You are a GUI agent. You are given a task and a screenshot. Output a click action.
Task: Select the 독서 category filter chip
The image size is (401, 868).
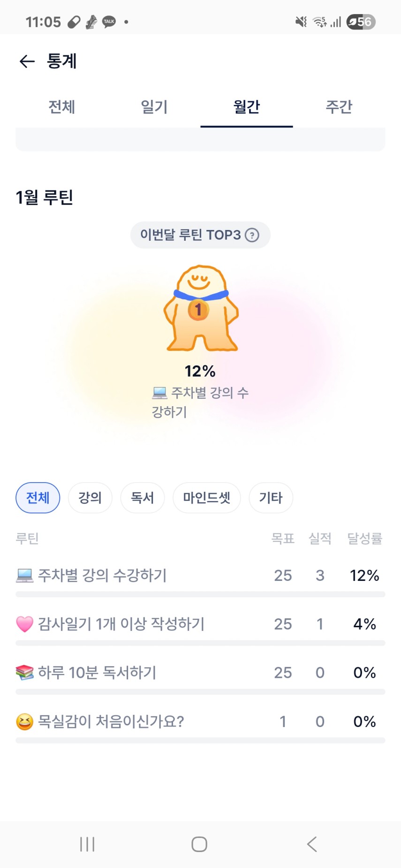142,497
